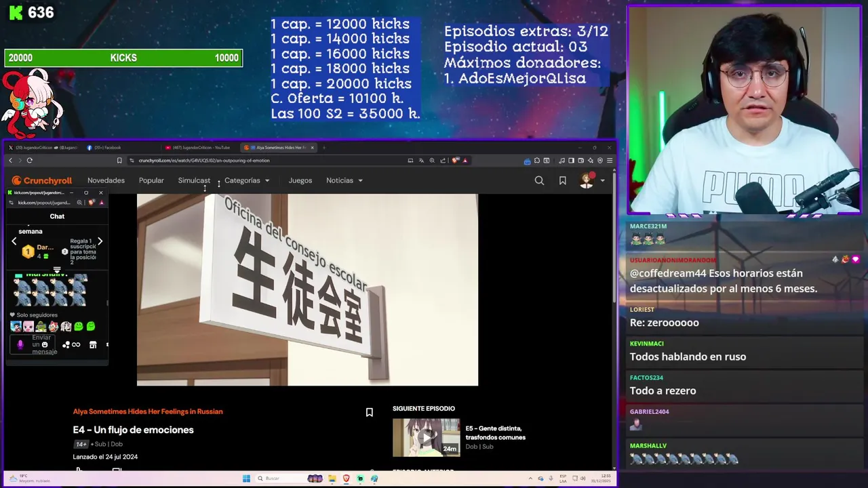The width and height of the screenshot is (868, 488).
Task: Switch to the X JugandorCriticon tab
Action: (x=44, y=147)
